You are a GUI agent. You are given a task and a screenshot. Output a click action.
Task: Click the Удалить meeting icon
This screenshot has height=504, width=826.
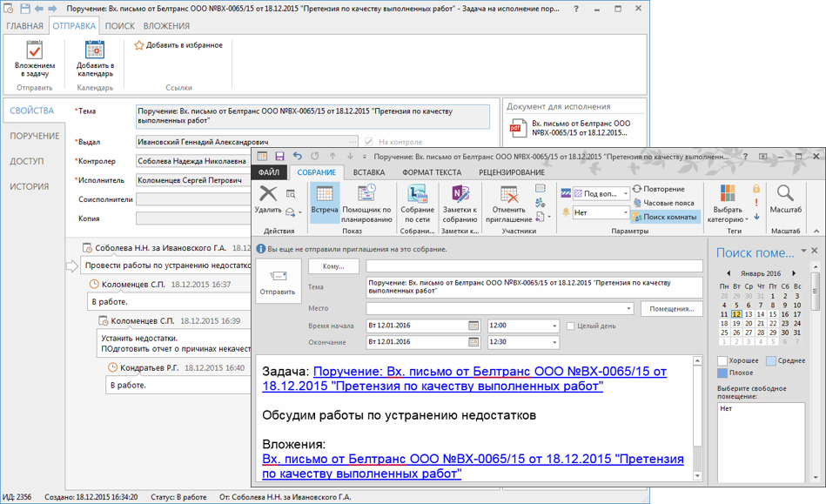pos(268,195)
